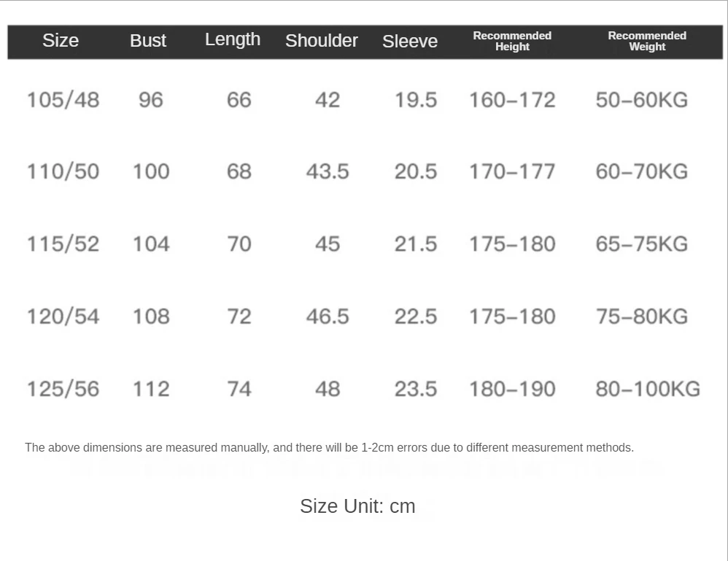Viewport: 728px width, 561px height.
Task: Click the 80–100KG weight value
Action: (x=648, y=389)
